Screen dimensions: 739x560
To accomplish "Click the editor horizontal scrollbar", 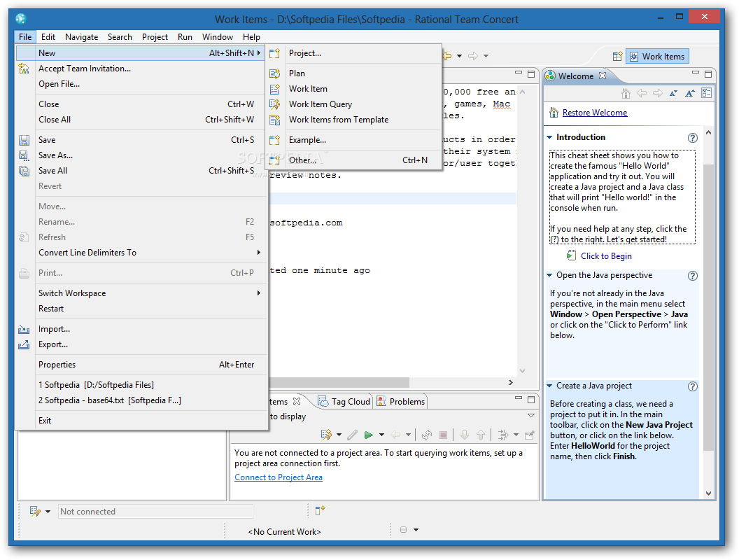I will 339,382.
